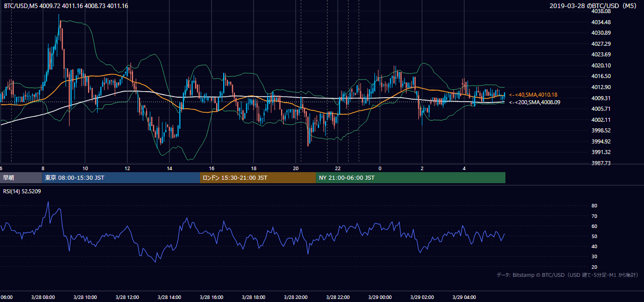Click hour tick 2 under the price chart
The image size is (644, 302).
coord(422,168)
